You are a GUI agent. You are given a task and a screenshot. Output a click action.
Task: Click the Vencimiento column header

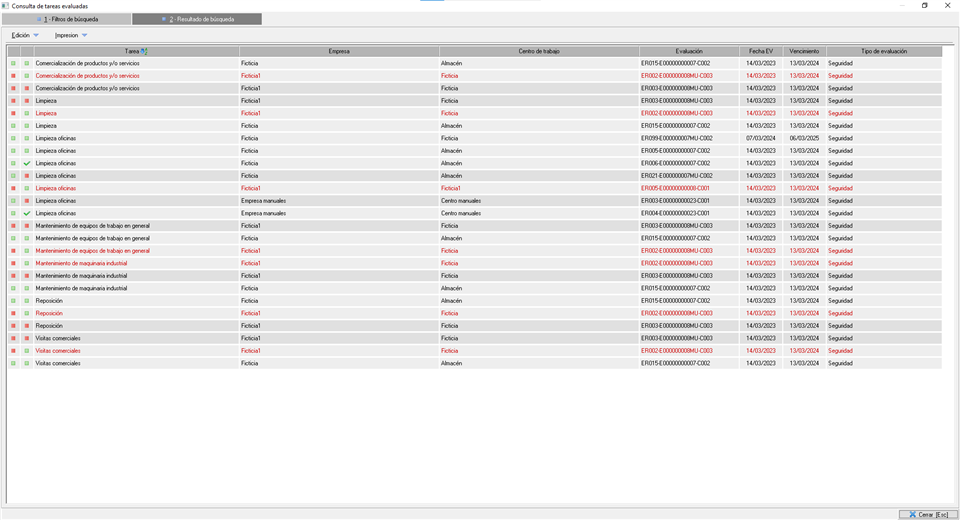click(x=804, y=51)
